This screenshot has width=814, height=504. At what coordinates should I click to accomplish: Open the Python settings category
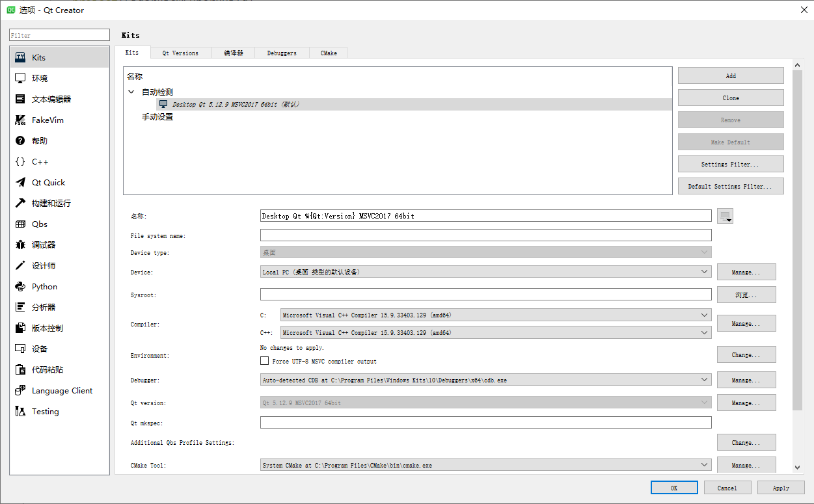point(59,286)
